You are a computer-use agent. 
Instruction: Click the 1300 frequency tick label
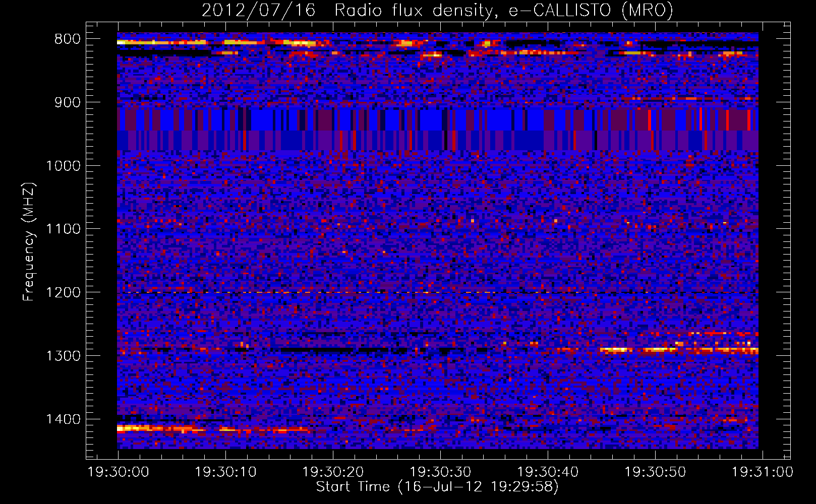[63, 356]
